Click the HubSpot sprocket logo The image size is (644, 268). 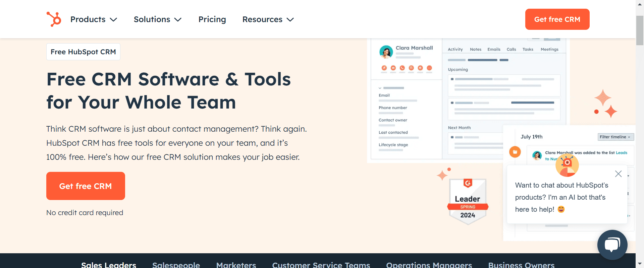pos(54,19)
